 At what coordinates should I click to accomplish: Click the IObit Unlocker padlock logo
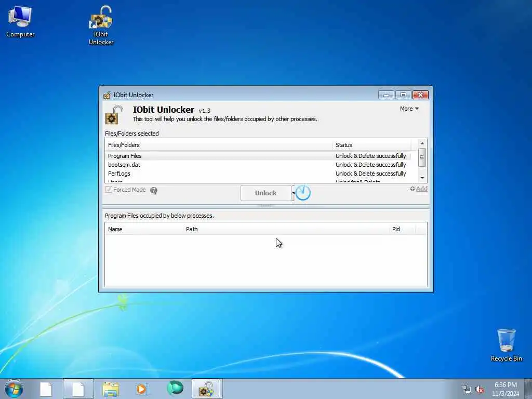click(114, 115)
